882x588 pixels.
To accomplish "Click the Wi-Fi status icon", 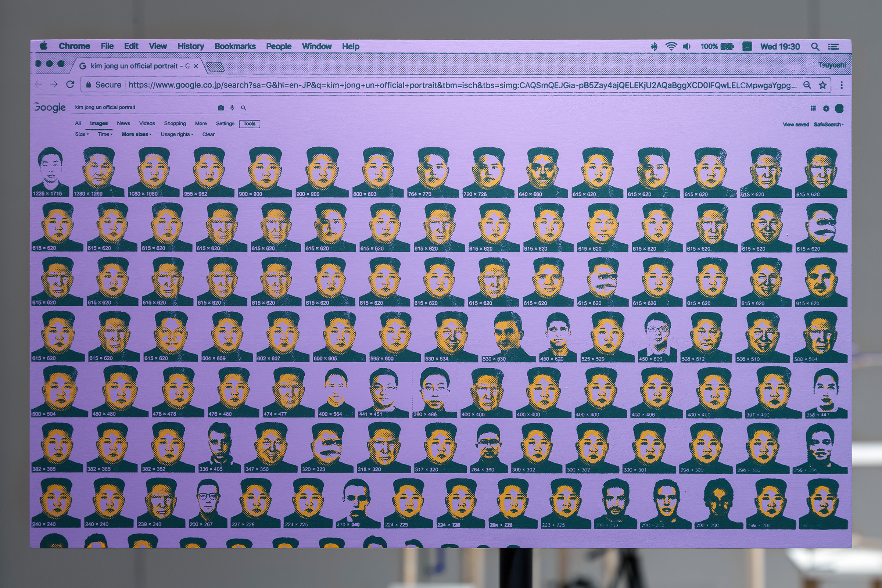I will (671, 47).
